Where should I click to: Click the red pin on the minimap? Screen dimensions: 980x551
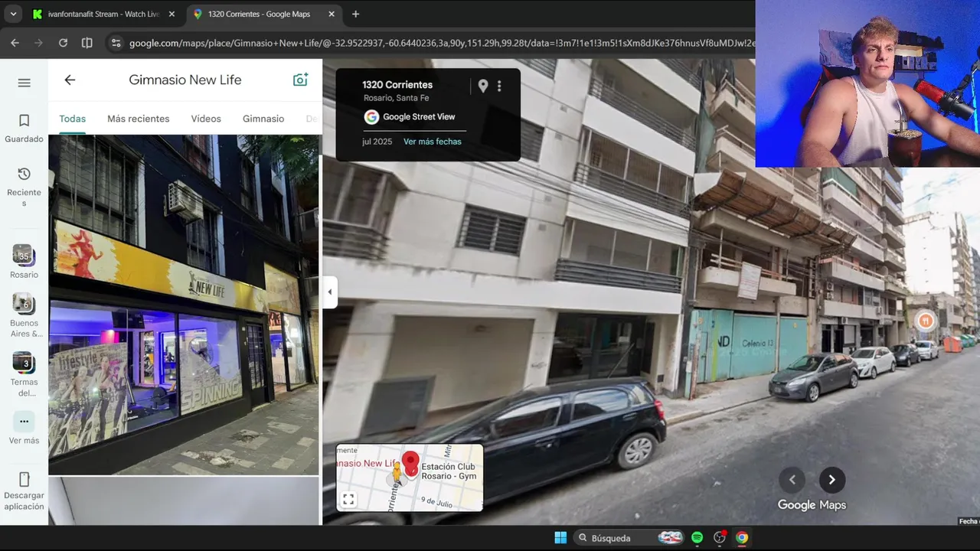coord(410,462)
